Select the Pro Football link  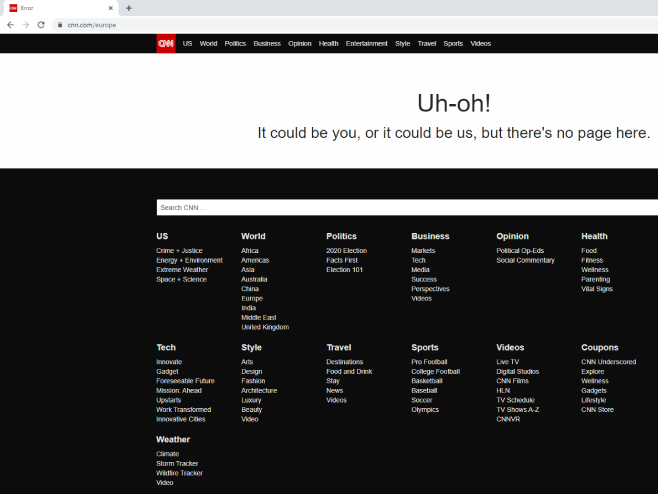coord(429,362)
